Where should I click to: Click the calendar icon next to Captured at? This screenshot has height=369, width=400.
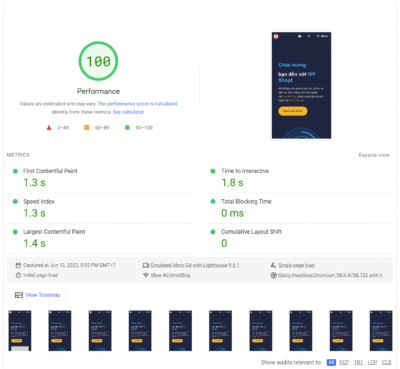(18, 265)
